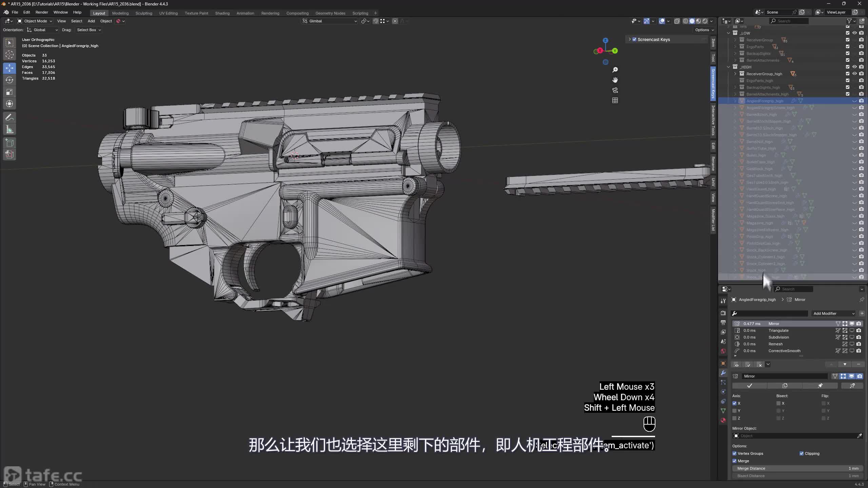Hide ReceiverGroup_high collection in viewport
Screen dimensions: 868x488
[854, 74]
